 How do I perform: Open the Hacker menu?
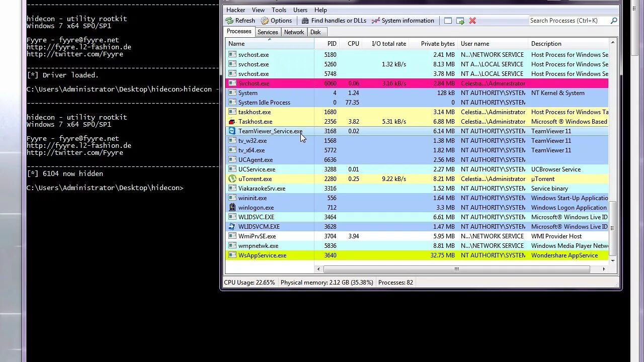(235, 10)
